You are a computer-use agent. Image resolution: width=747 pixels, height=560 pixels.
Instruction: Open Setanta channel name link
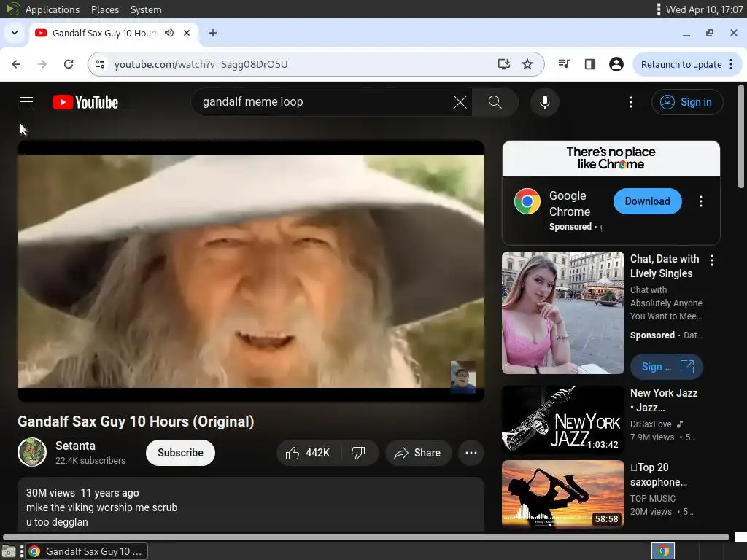pos(75,446)
